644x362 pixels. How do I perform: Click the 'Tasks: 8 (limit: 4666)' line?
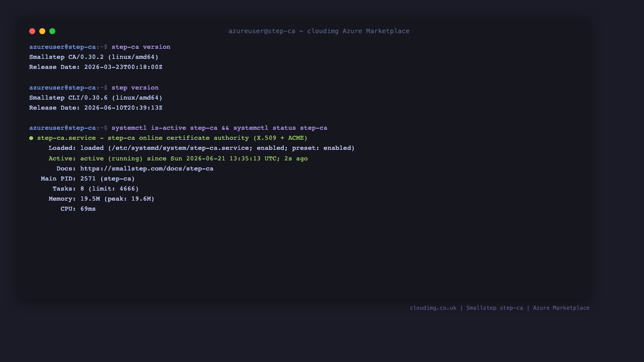click(96, 189)
